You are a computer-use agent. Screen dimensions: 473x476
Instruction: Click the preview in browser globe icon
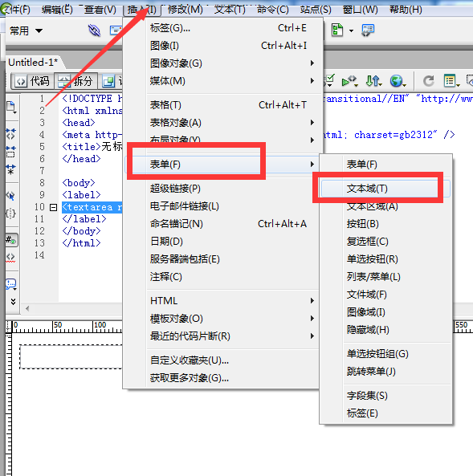click(x=397, y=81)
